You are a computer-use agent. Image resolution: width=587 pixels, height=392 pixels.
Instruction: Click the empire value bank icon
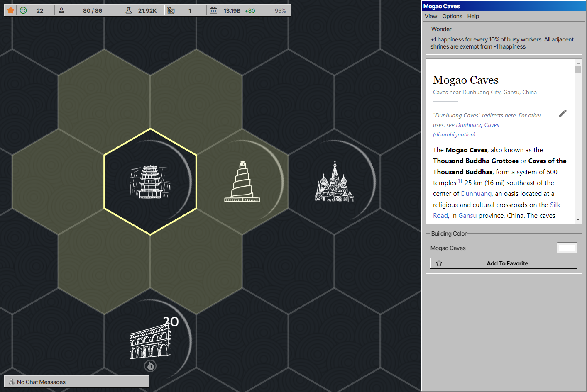[213, 10]
